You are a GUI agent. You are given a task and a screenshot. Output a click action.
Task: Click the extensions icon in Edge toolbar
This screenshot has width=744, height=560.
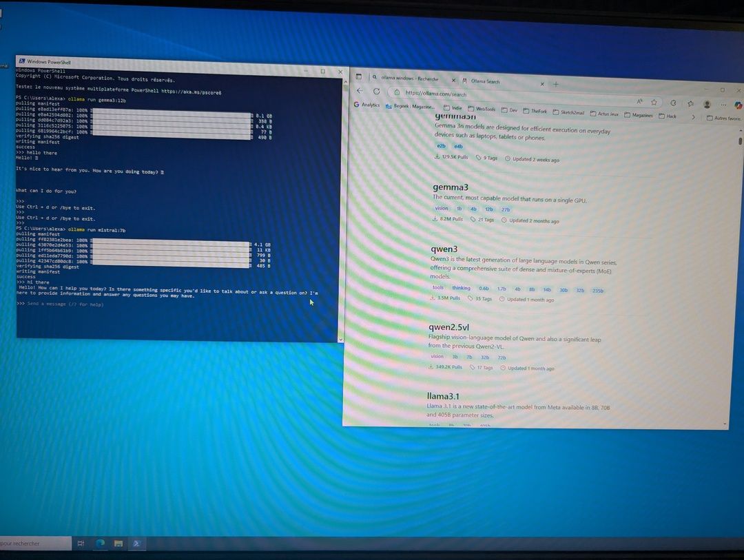click(x=673, y=103)
